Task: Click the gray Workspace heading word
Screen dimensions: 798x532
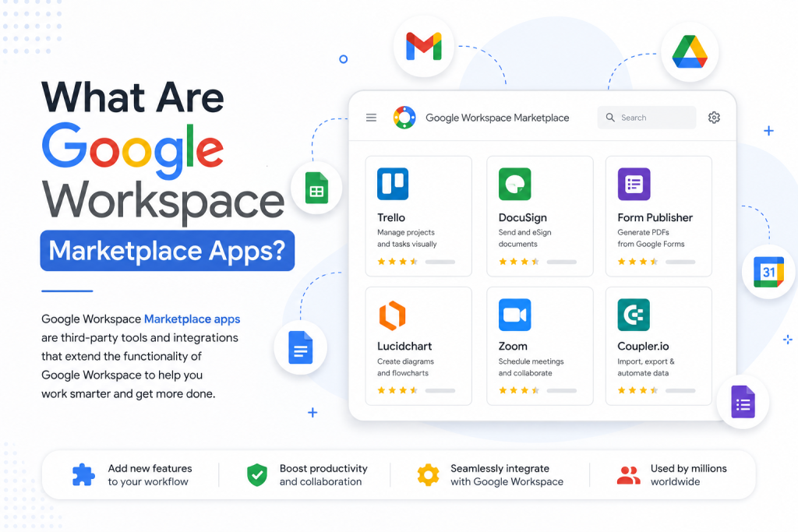Action: [163, 203]
